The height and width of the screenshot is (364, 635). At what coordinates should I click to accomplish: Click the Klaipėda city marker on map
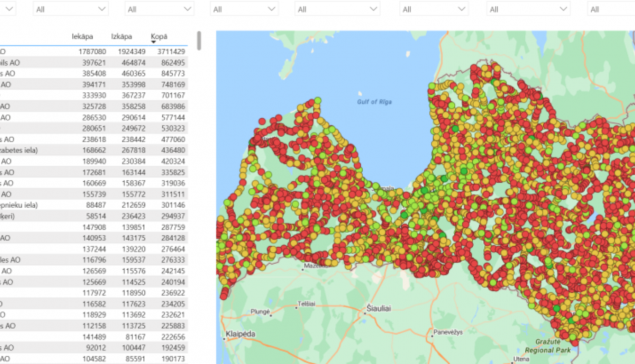tap(224, 339)
